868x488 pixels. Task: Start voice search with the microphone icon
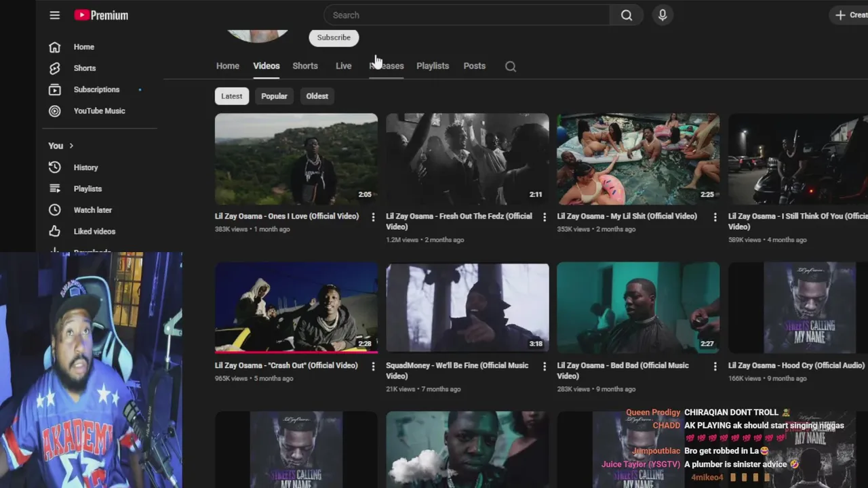[663, 15]
